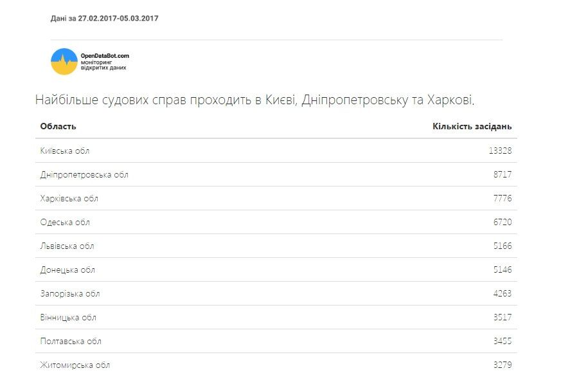Click the value 6720 for Одеська
Viewport: 588px width, 375px height.
(503, 223)
